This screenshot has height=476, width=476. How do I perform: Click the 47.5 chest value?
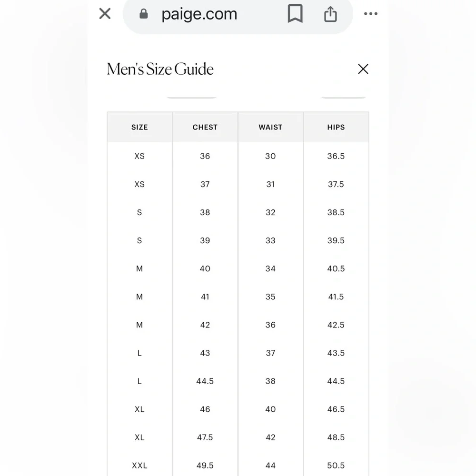pyautogui.click(x=205, y=437)
